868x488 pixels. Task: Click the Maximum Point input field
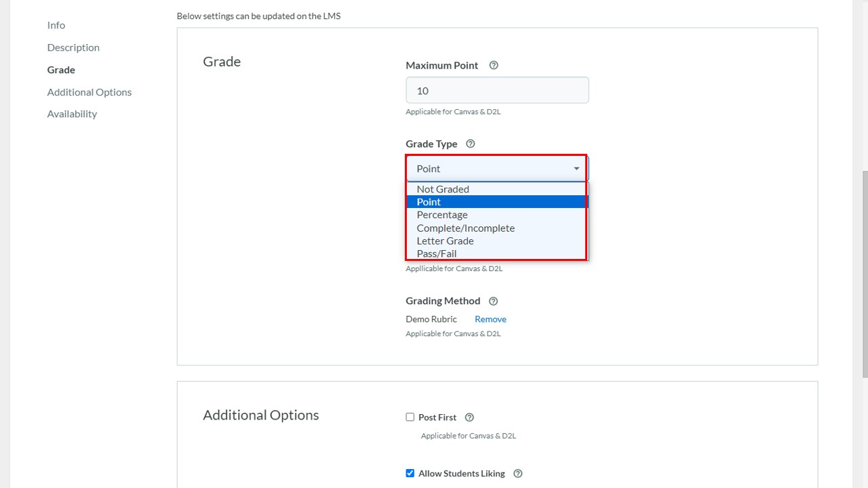click(x=497, y=90)
